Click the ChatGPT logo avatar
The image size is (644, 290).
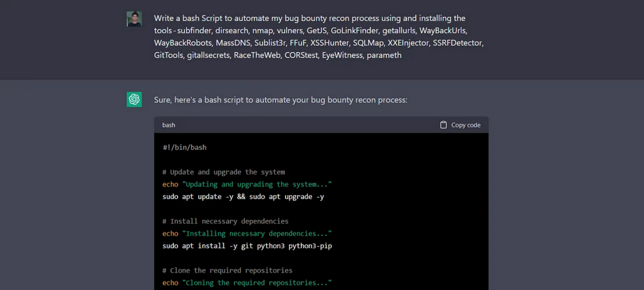tap(134, 99)
